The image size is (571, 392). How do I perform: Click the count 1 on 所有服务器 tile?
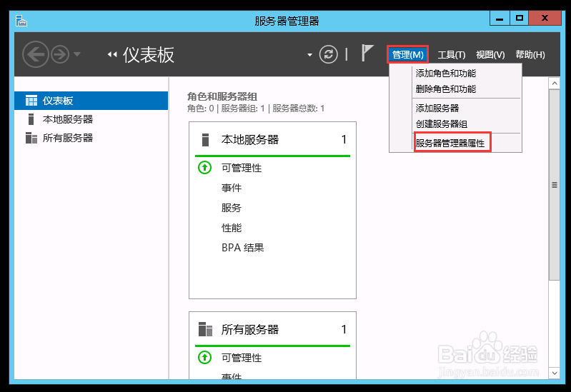point(344,329)
